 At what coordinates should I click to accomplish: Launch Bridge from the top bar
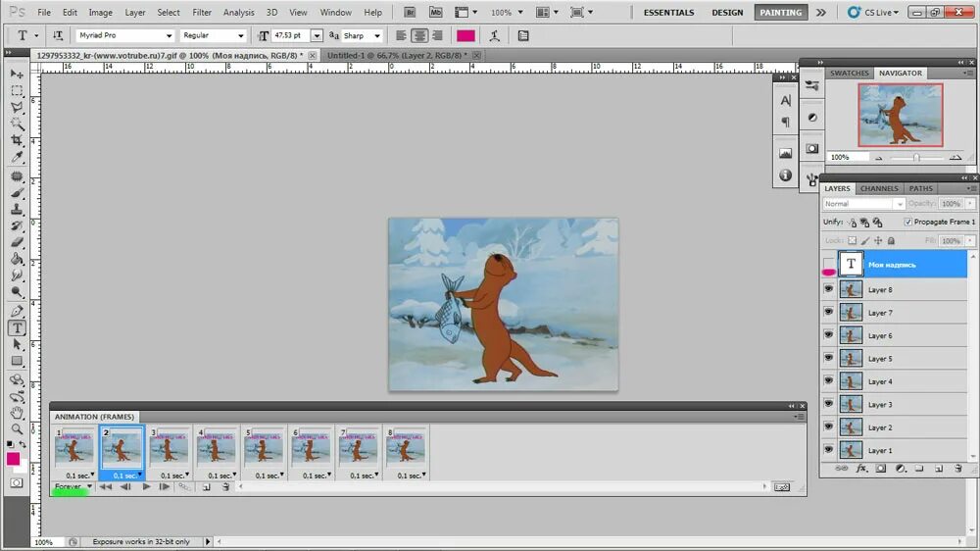click(x=410, y=12)
